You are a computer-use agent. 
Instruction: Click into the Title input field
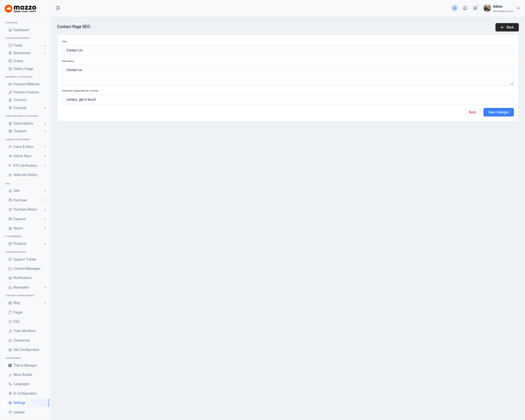(287, 50)
